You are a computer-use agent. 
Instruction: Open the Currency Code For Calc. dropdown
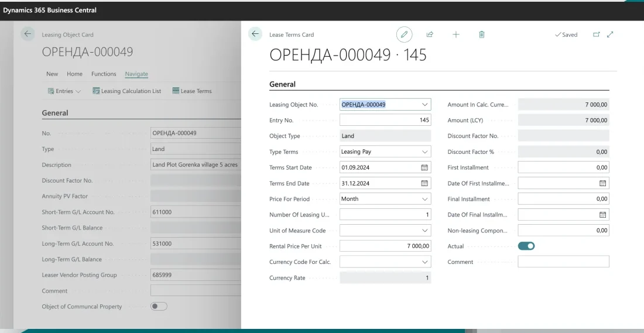point(424,262)
